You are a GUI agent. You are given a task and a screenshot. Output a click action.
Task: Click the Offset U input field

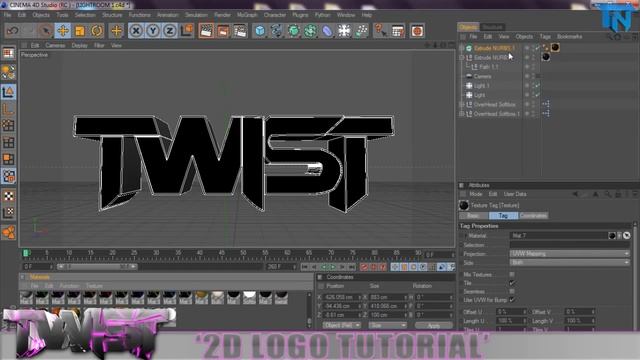pyautogui.click(x=511, y=312)
